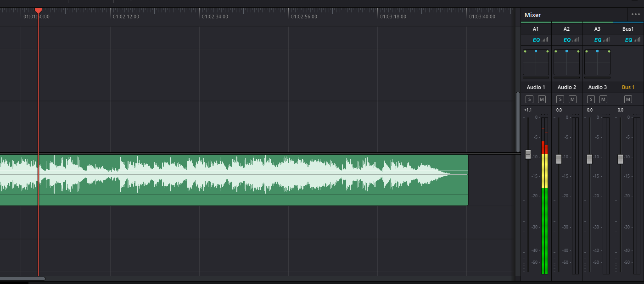
Task: Click the ruler at 01:02:56:00
Action: (x=304, y=17)
